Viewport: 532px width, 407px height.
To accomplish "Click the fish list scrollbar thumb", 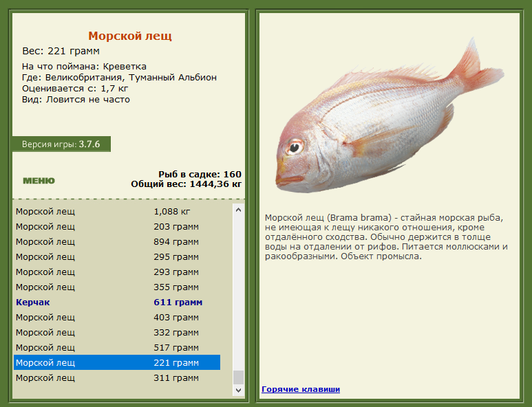I will pyautogui.click(x=239, y=377).
